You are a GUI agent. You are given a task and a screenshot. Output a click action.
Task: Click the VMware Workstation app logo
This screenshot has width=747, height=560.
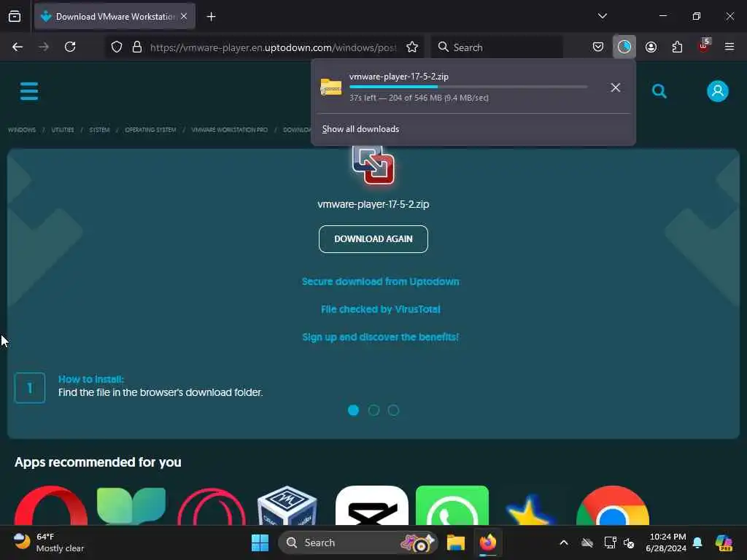[x=373, y=164]
